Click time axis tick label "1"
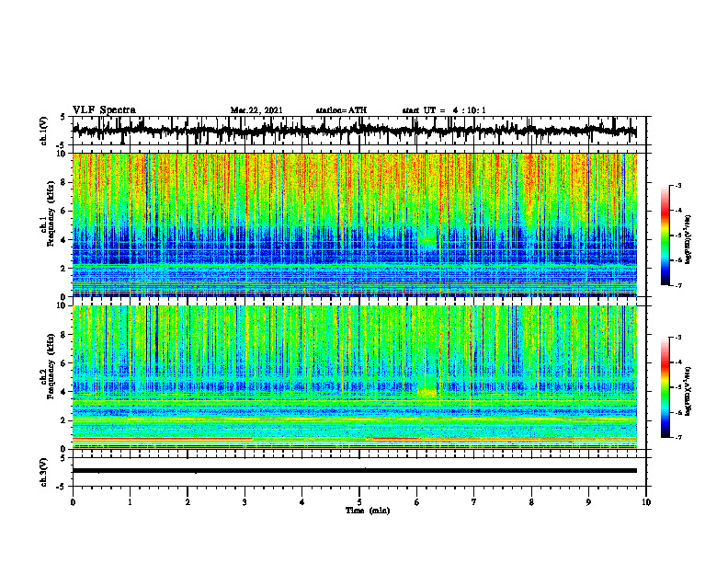The width and height of the screenshot is (728, 563). (x=130, y=502)
